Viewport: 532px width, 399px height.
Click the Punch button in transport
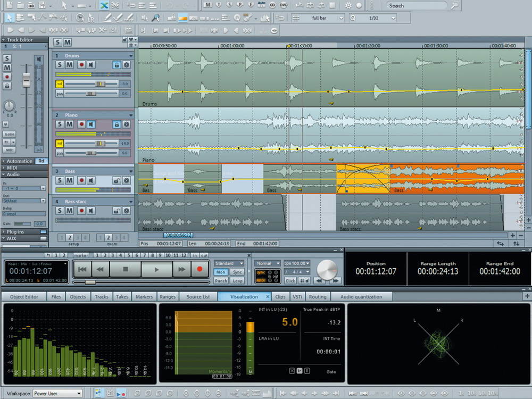[x=221, y=280]
